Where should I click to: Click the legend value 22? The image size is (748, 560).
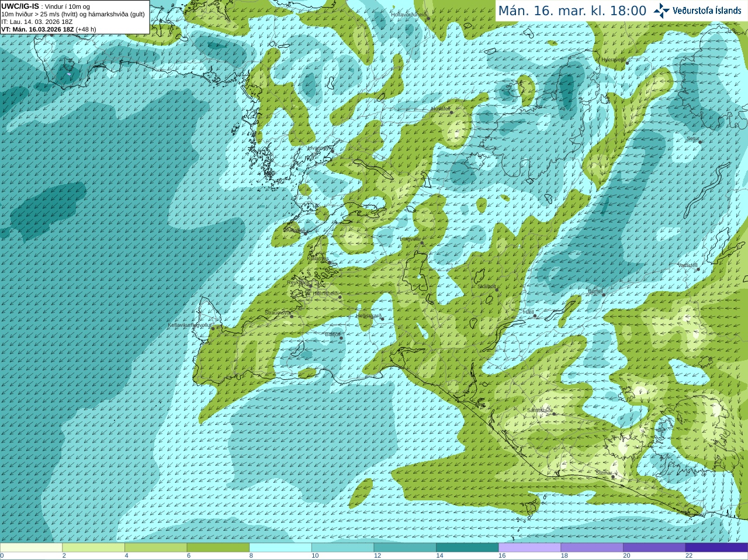689,556
